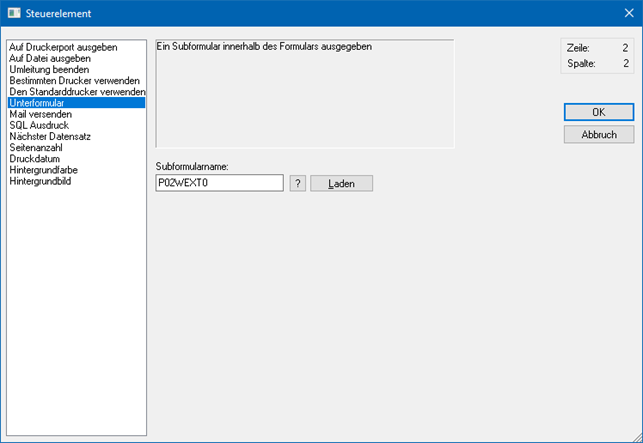643x443 pixels.
Task: Click the Subformularname input field
Action: [219, 183]
